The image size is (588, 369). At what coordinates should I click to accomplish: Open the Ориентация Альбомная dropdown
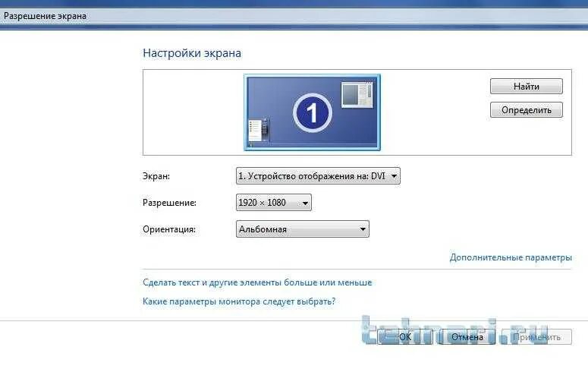point(303,229)
